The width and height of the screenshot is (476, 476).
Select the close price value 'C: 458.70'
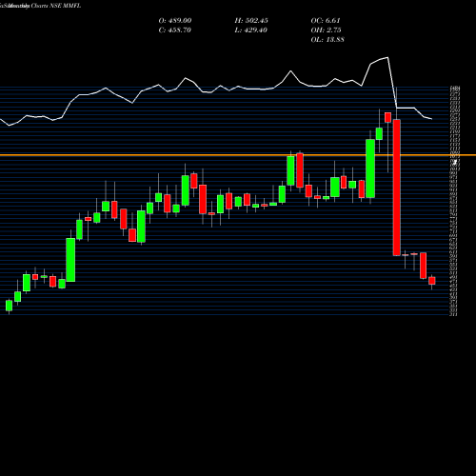coord(174,30)
